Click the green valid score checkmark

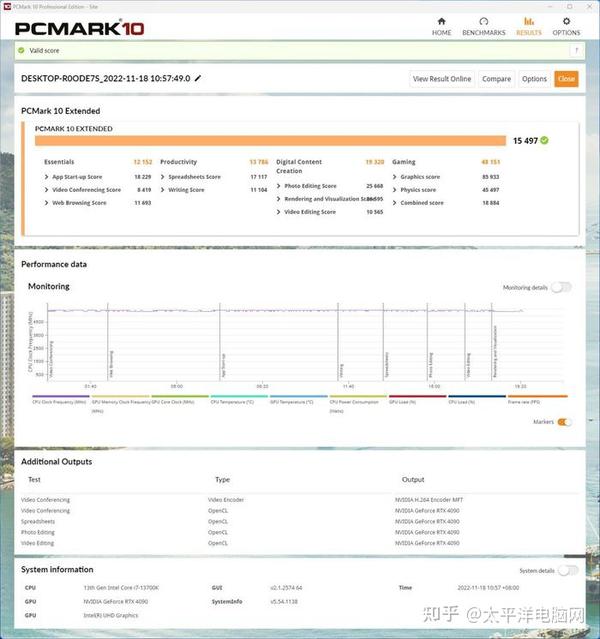(x=21, y=51)
